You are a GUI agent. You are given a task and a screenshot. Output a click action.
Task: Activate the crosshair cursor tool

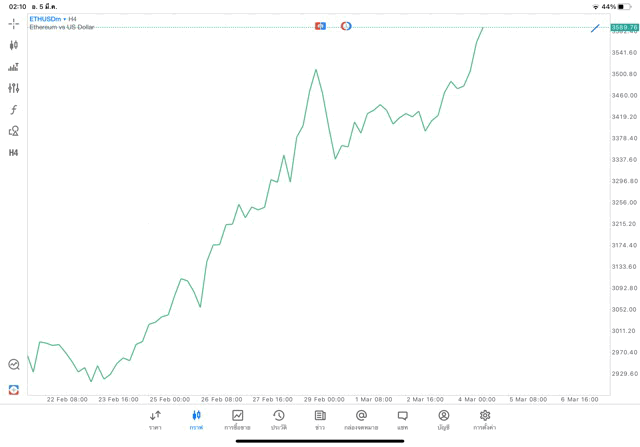click(13, 23)
